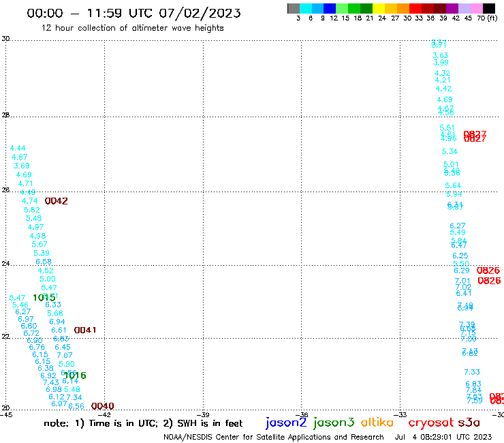Select the 7.43 wave height reading
504x443 pixels.
pos(51,382)
